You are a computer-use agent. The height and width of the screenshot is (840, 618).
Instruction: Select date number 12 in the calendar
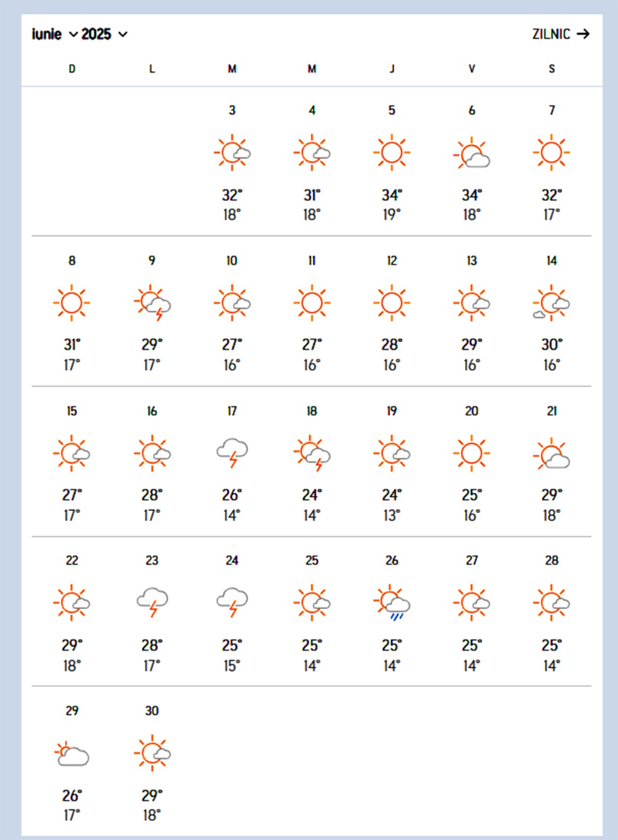point(392,261)
